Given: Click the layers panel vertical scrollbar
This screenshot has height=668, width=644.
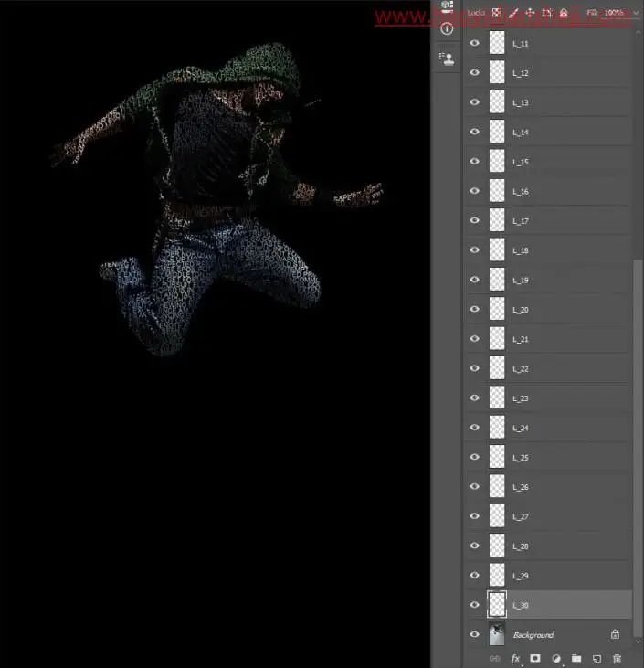Looking at the screenshot, I should [x=638, y=446].
